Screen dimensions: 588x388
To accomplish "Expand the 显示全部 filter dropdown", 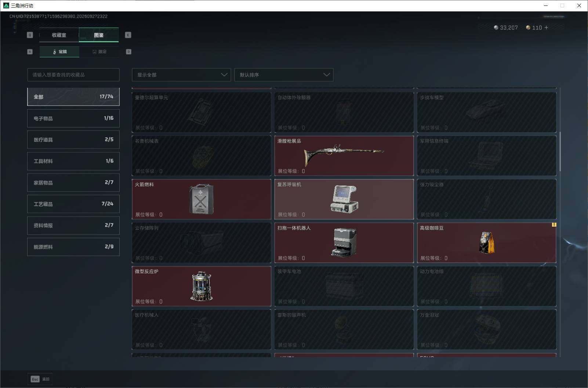I will [x=181, y=75].
